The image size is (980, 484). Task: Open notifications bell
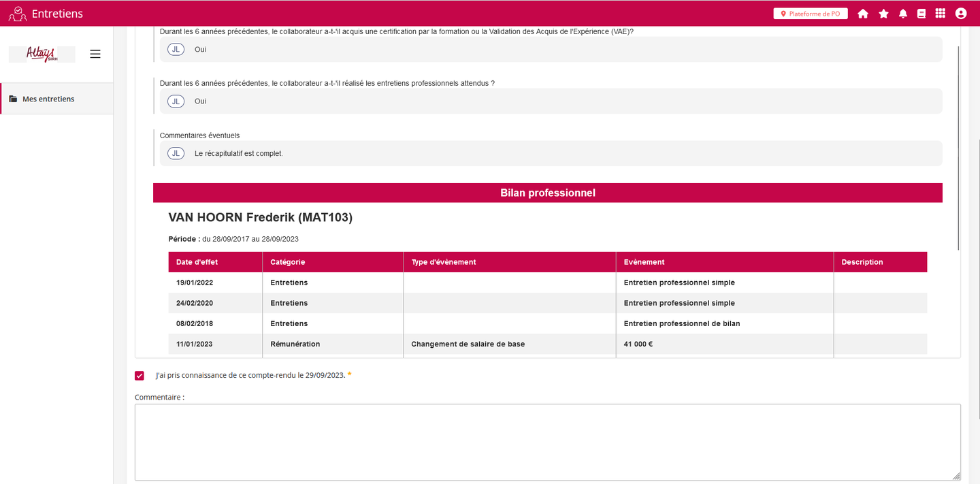tap(903, 14)
